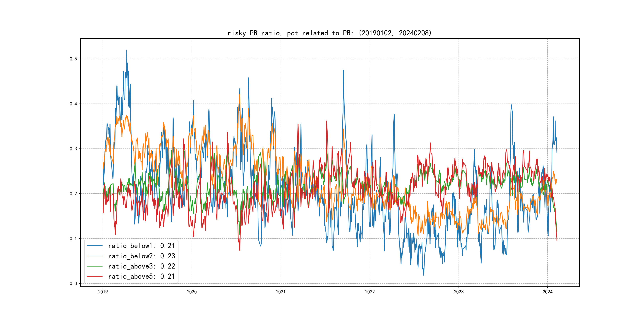Click the green ratio_above3 legend line
This screenshot has width=644, height=322.
tap(94, 266)
